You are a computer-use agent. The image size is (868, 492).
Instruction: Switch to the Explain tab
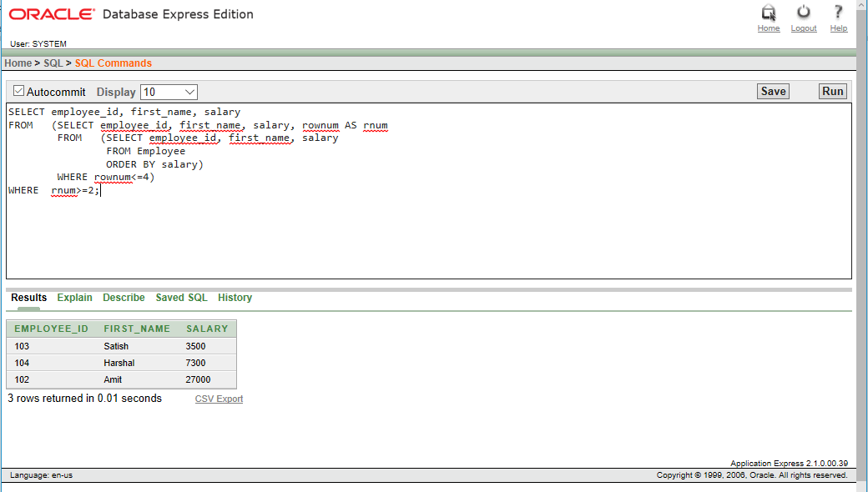point(74,298)
